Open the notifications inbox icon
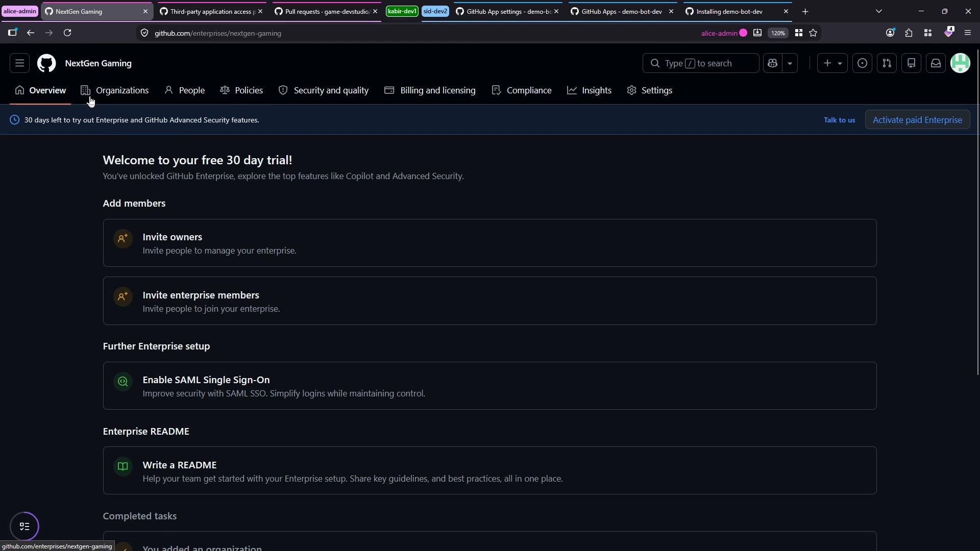This screenshot has width=980, height=551. [936, 63]
